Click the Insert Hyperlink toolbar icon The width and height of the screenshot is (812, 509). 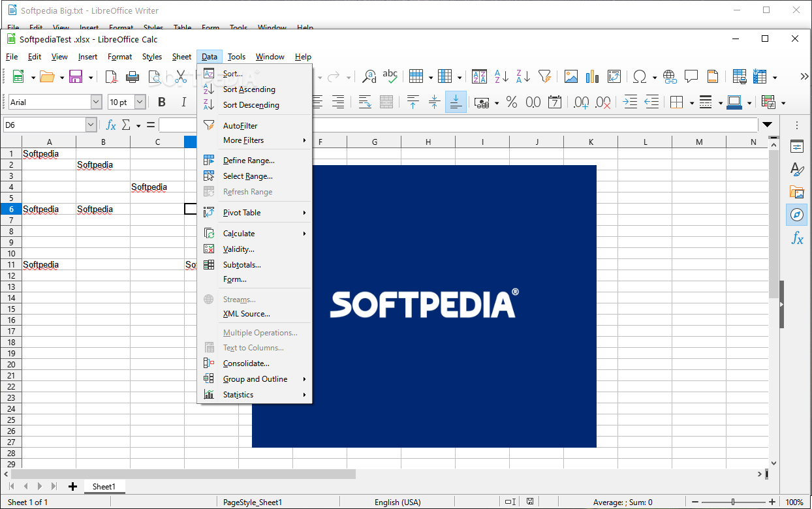pyautogui.click(x=670, y=77)
